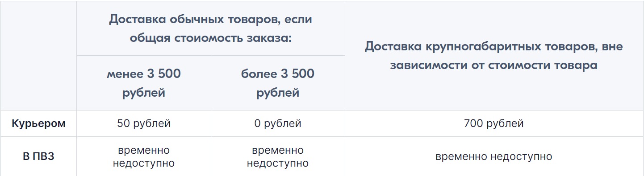This screenshot has width=644, height=176.
Task: Select the "менее 3 500 рублей" column header
Action: (x=144, y=83)
